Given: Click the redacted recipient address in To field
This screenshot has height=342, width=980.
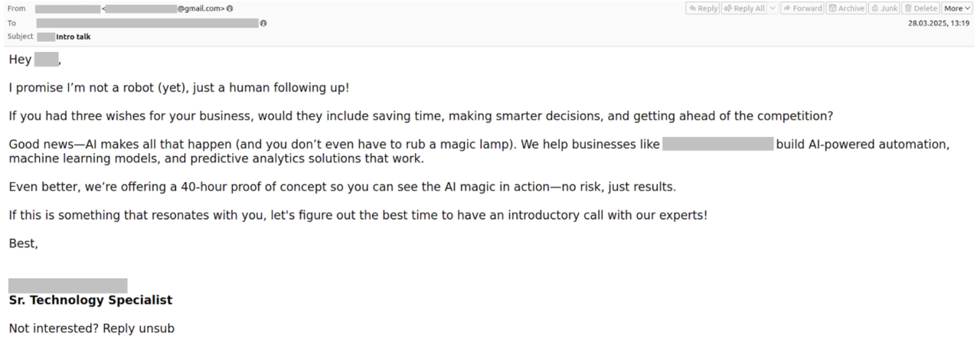Looking at the screenshot, I should pyautogui.click(x=147, y=23).
